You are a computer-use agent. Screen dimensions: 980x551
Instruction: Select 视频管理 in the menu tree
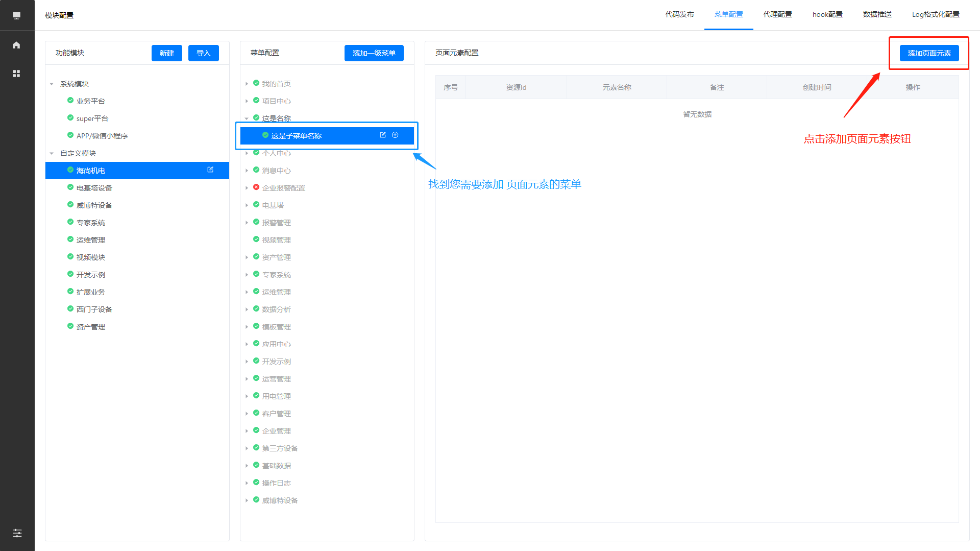click(x=276, y=240)
